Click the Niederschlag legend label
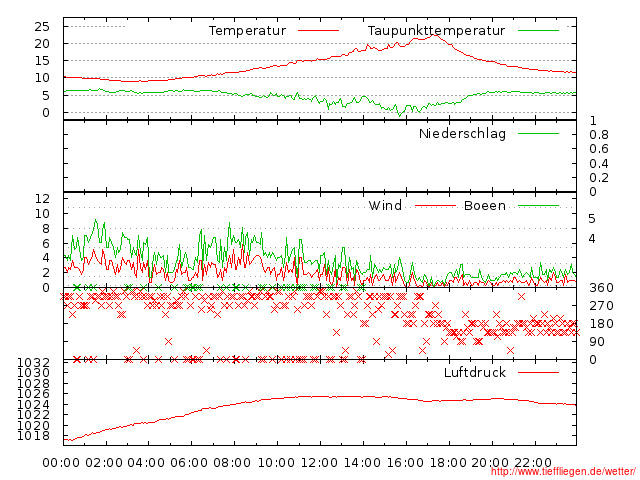The image size is (640, 480). (x=462, y=133)
